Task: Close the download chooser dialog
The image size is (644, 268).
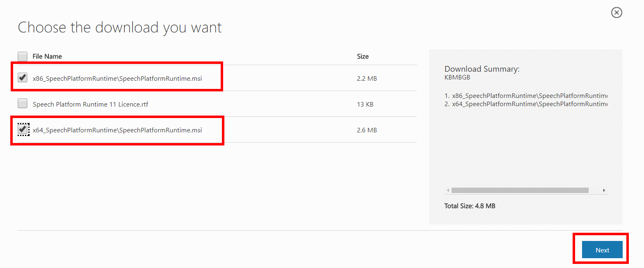Action: click(x=617, y=13)
